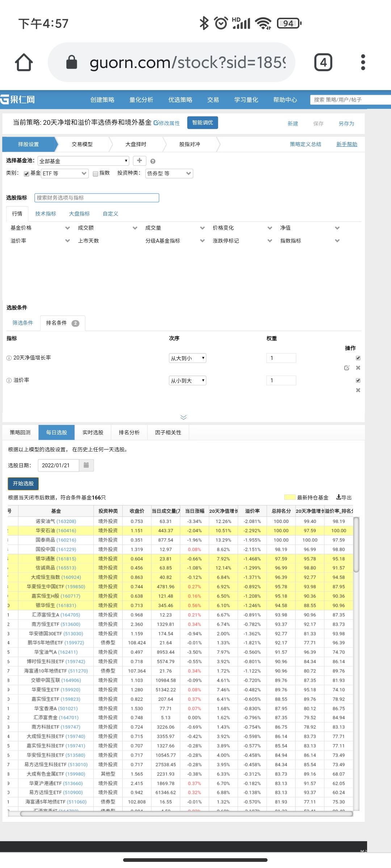Toggle enable checkbox for 溢价率
Image resolution: width=391 pixels, height=868 pixels.
point(358,380)
